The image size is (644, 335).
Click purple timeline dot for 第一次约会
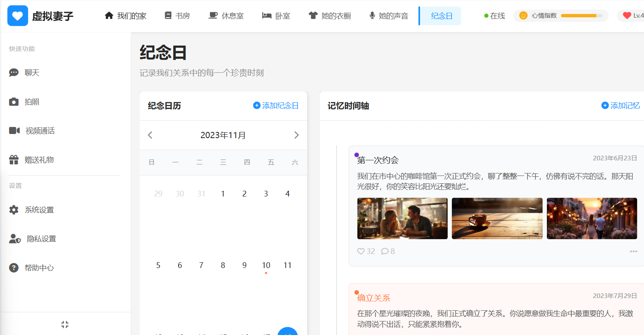click(356, 155)
